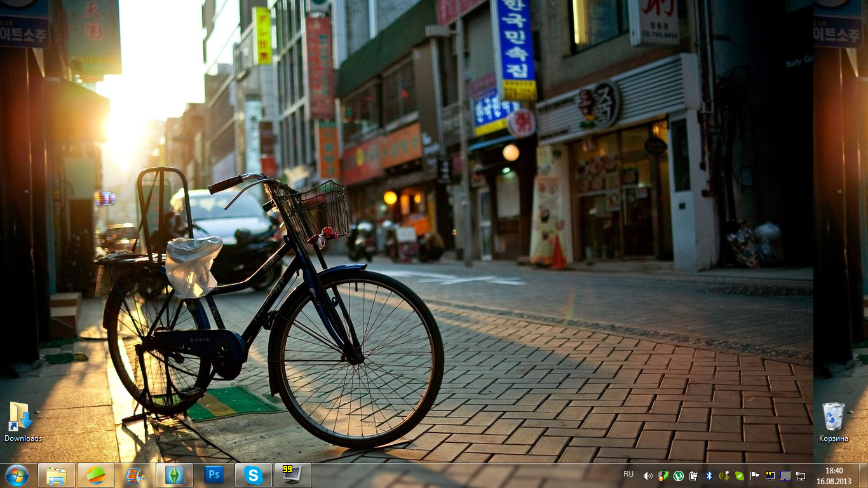Launch the film reel Movie Maker icon
The image size is (868, 488).
[135, 475]
